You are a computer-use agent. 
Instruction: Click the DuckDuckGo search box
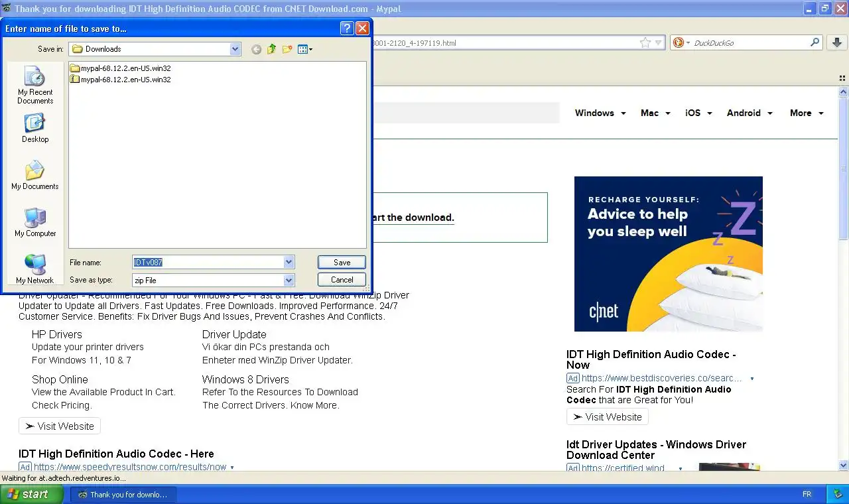tap(750, 42)
